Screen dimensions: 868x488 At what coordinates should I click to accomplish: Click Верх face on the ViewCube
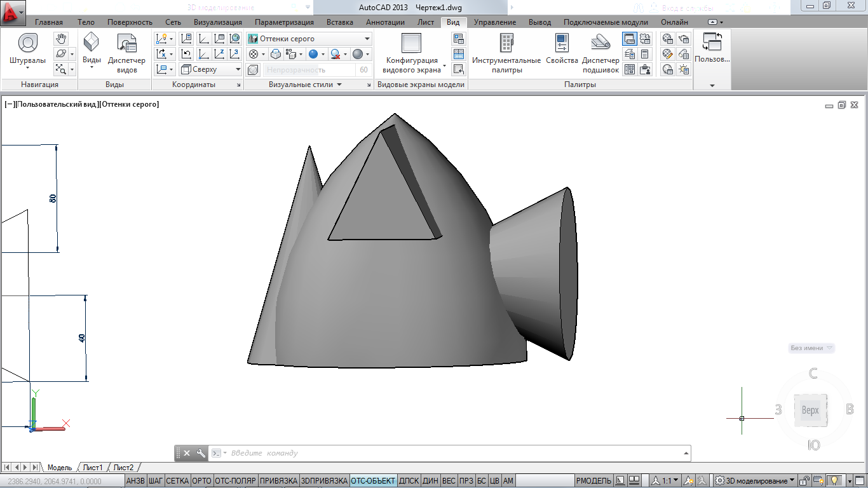pyautogui.click(x=810, y=410)
